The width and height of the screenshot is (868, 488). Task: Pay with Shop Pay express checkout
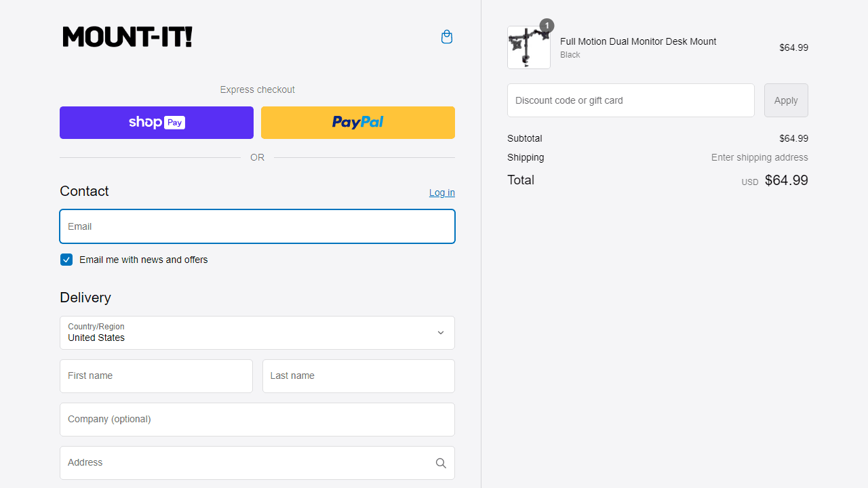157,123
